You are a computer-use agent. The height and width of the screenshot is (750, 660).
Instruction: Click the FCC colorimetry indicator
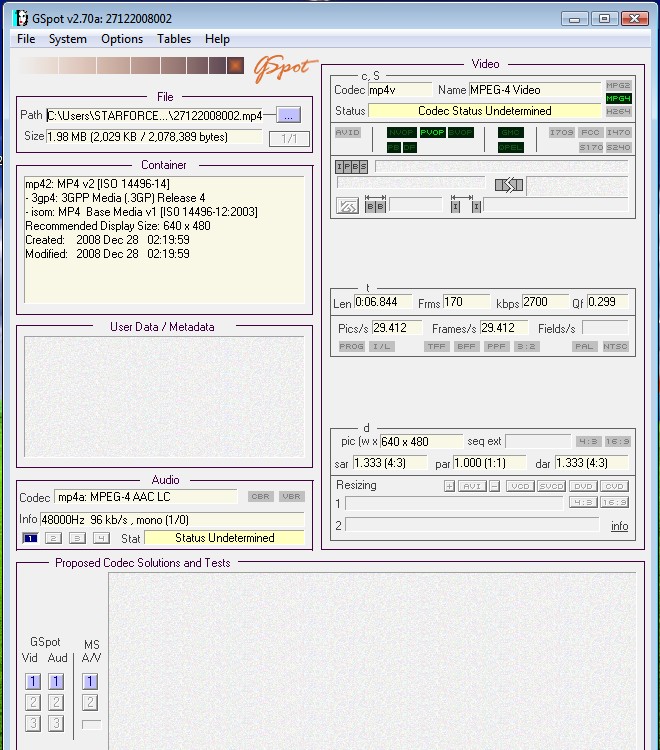[x=590, y=132]
